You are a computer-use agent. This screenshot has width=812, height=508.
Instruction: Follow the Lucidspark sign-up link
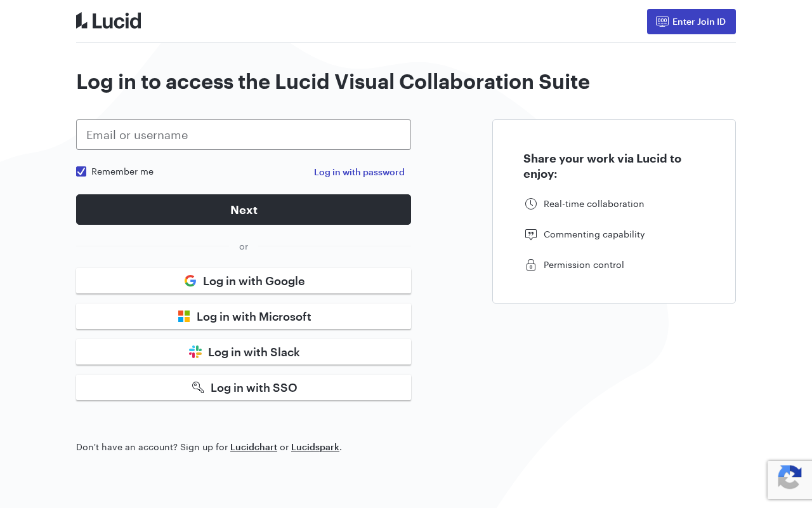[x=315, y=447]
